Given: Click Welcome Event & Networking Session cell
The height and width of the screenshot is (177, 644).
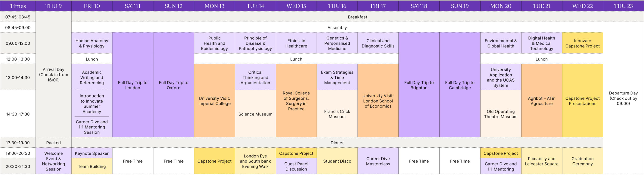Looking at the screenshot, I should (53, 161).
